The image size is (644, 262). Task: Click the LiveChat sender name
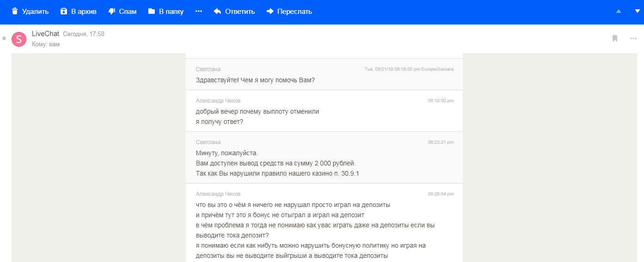coord(45,34)
